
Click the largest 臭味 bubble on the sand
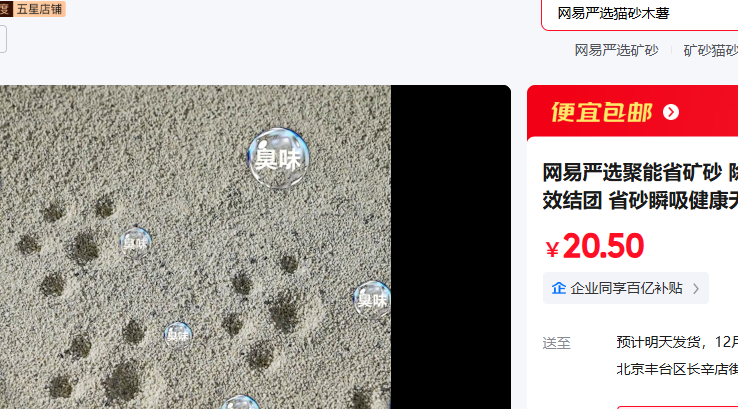coord(278,158)
